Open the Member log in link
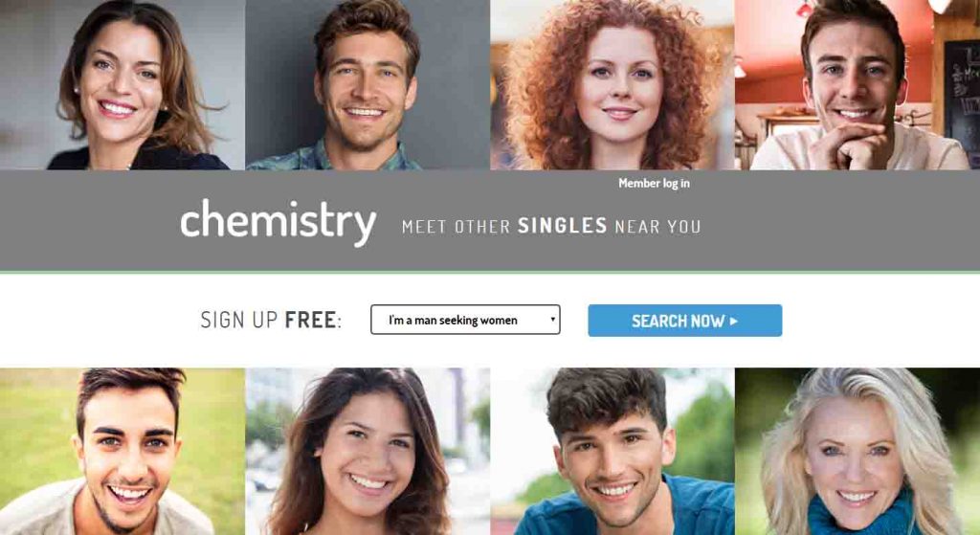 point(654,183)
